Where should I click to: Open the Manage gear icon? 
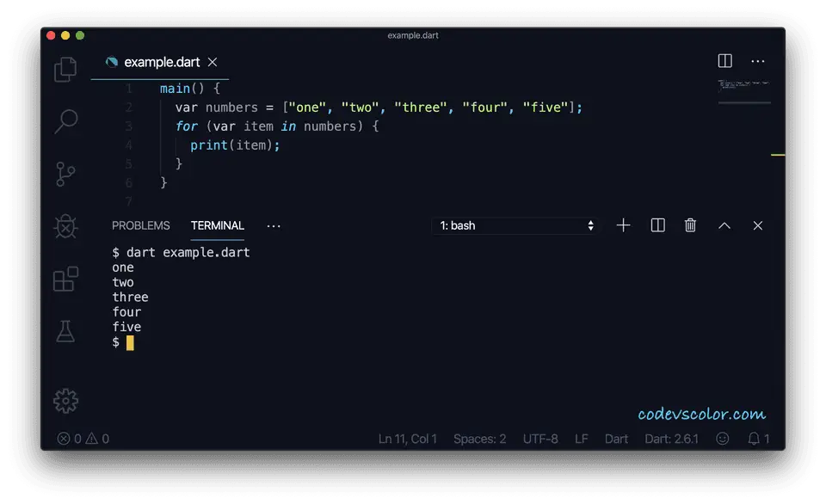click(66, 402)
